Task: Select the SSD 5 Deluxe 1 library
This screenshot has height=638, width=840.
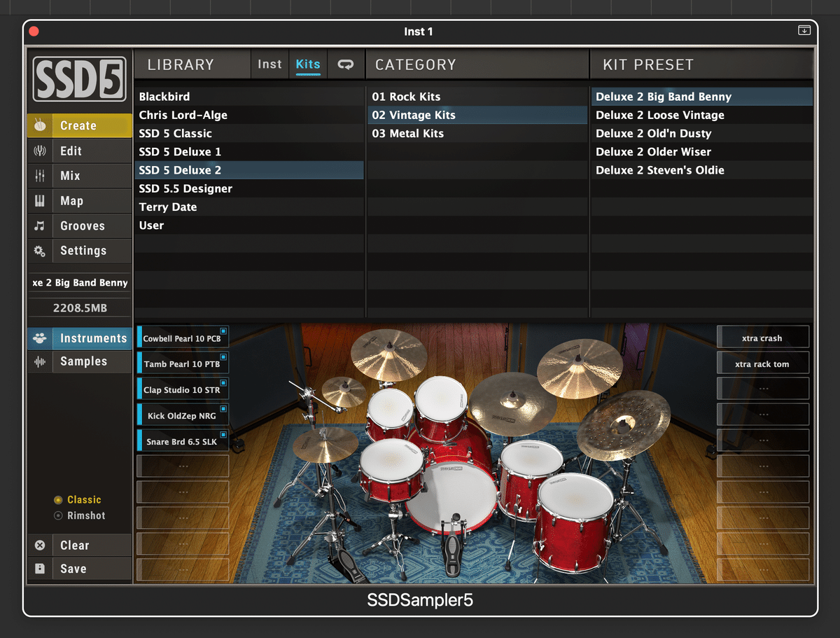Action: (x=249, y=151)
